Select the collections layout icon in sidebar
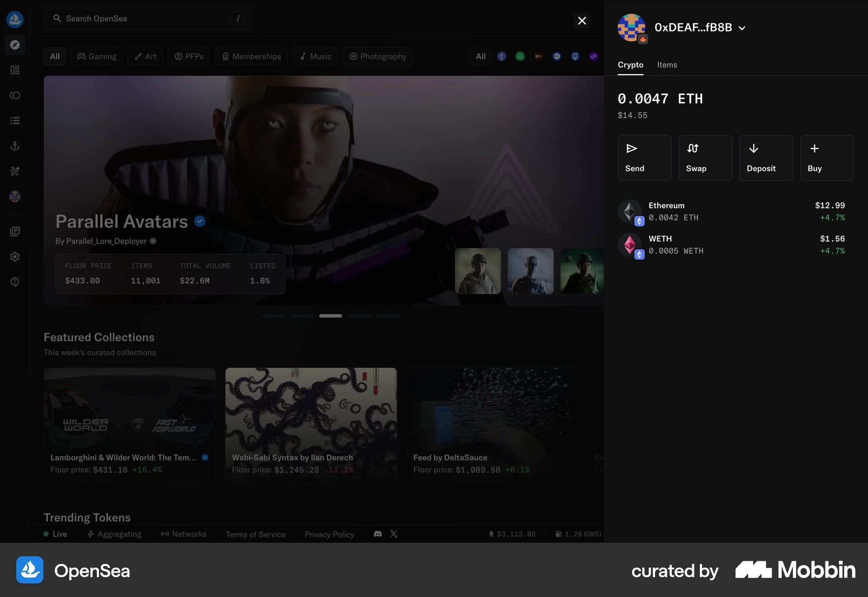Image resolution: width=868 pixels, height=597 pixels. point(15,70)
